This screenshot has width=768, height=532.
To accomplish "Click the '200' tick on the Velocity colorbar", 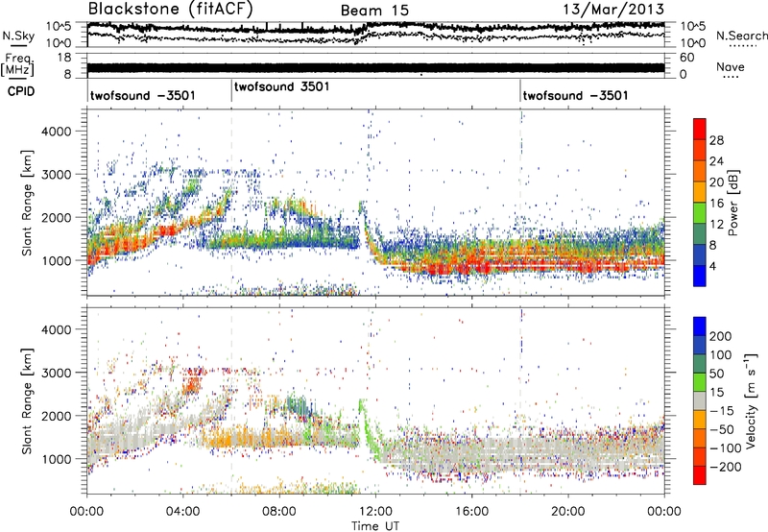I will click(720, 336).
